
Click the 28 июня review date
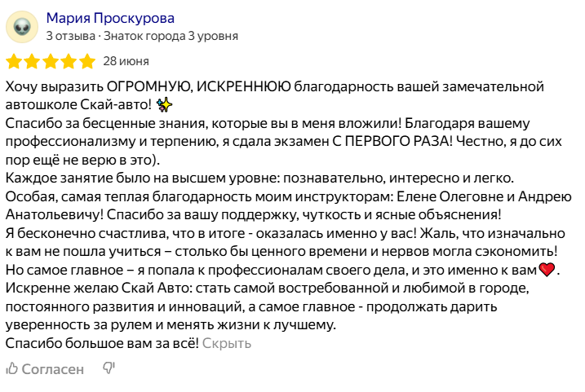click(x=126, y=61)
